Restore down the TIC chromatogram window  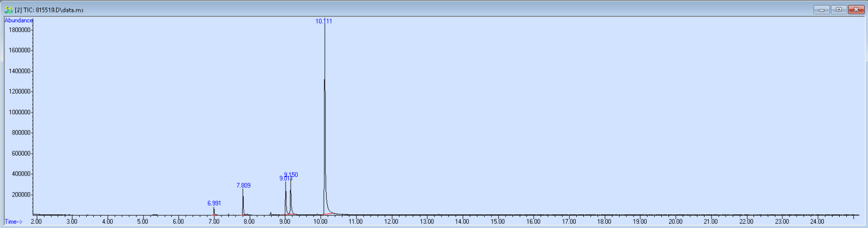click(x=839, y=10)
